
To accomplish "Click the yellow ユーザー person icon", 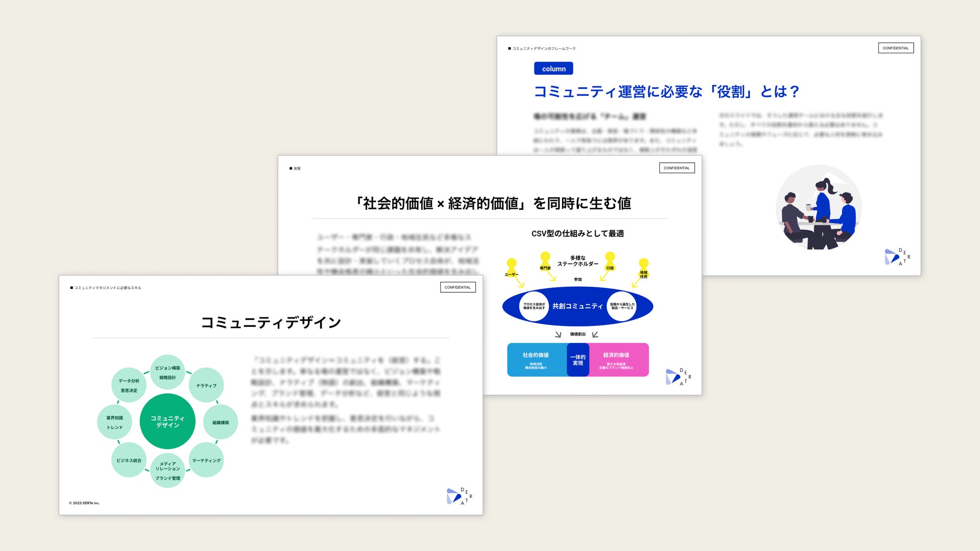I will click(512, 267).
